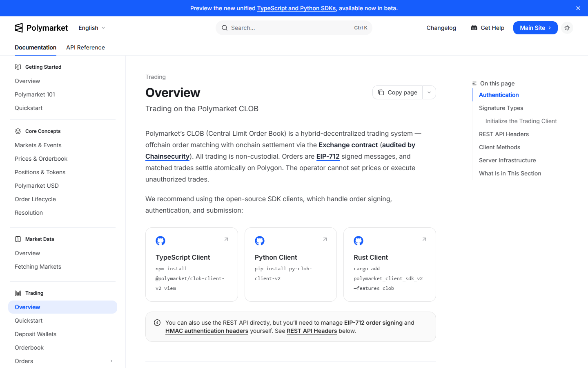Jump to REST API Headers in page outline
588x368 pixels.
tap(504, 134)
